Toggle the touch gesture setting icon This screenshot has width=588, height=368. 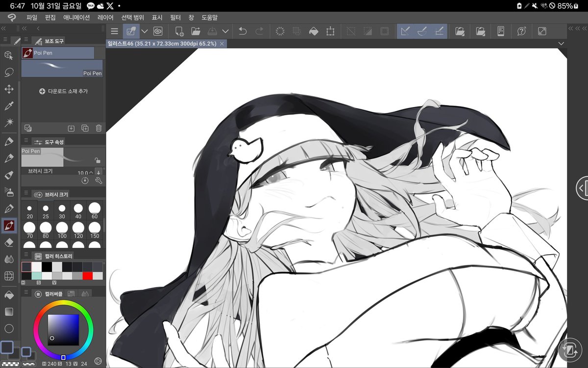(131, 31)
